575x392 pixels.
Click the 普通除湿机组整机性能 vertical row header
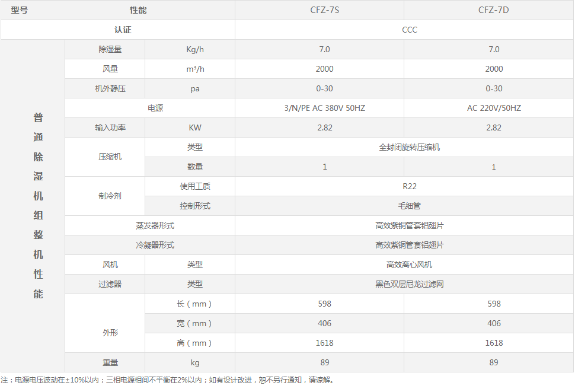[x=38, y=206]
